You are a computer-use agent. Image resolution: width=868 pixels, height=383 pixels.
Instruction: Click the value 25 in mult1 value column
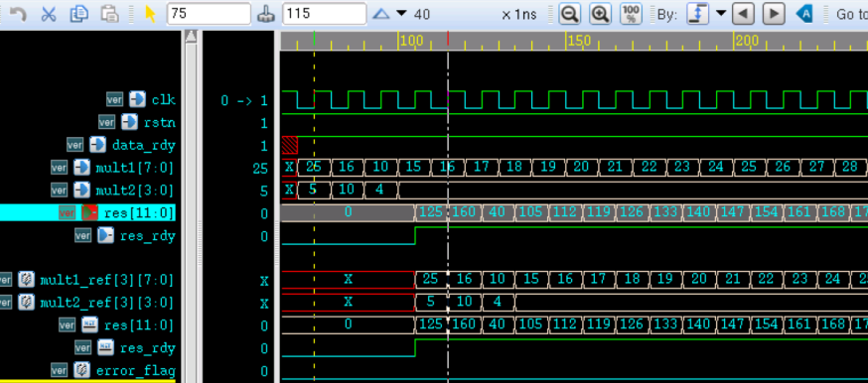tap(260, 169)
